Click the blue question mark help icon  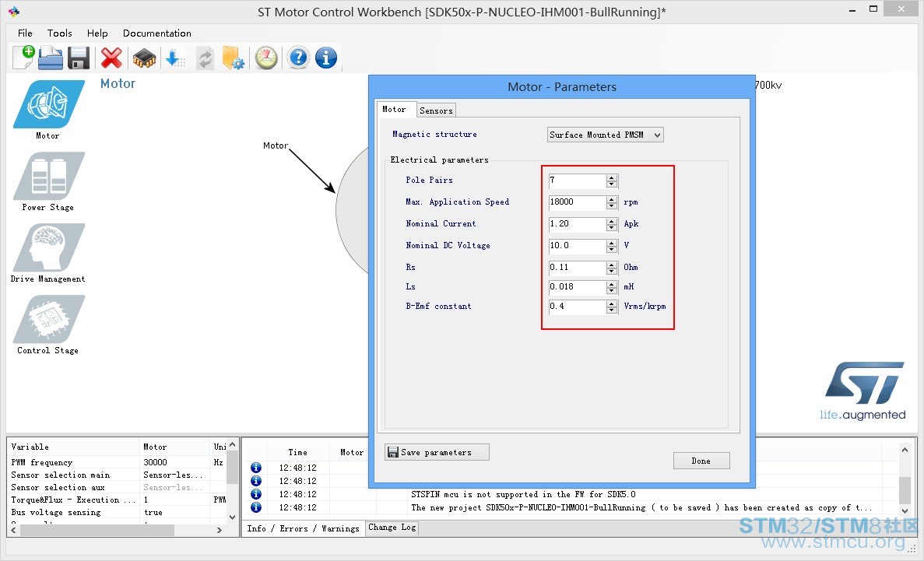299,58
